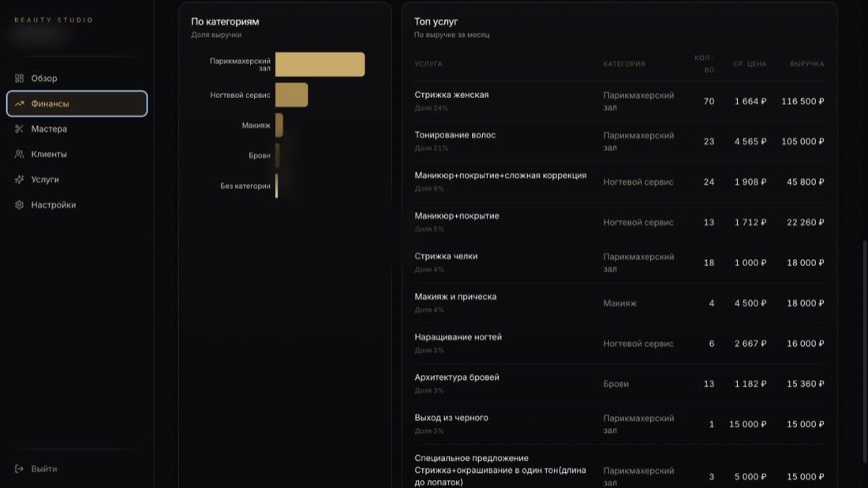Click the Доля 21% share label
The height and width of the screenshot is (488, 868).
pyautogui.click(x=431, y=148)
